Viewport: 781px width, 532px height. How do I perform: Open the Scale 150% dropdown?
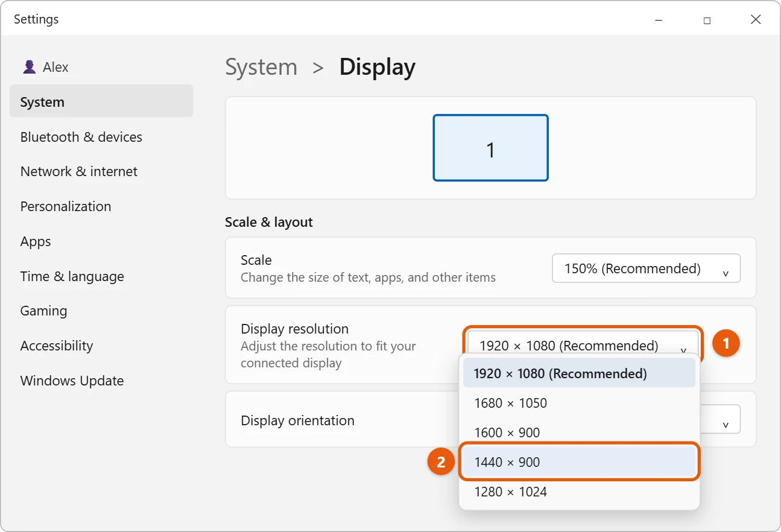tap(646, 268)
